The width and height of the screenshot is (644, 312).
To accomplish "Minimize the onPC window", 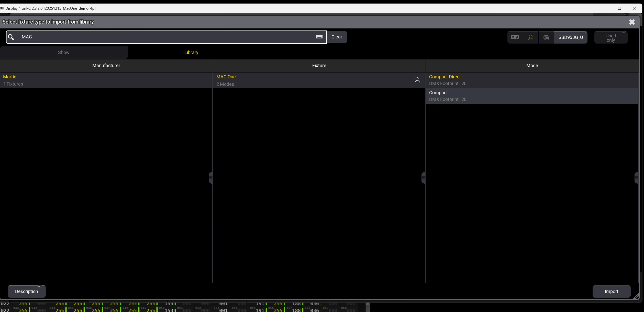I will [605, 8].
